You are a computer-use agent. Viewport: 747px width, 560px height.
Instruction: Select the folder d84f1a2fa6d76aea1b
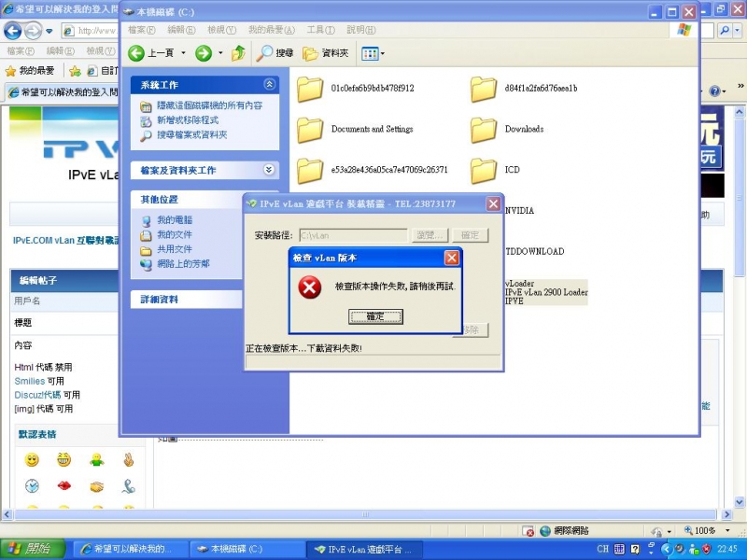point(524,89)
